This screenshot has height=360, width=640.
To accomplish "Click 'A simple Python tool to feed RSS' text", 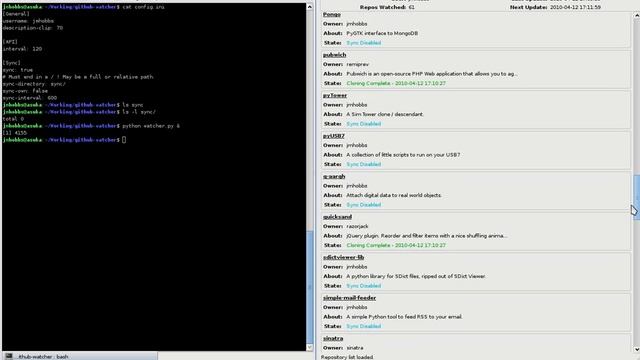I will [x=404, y=316].
